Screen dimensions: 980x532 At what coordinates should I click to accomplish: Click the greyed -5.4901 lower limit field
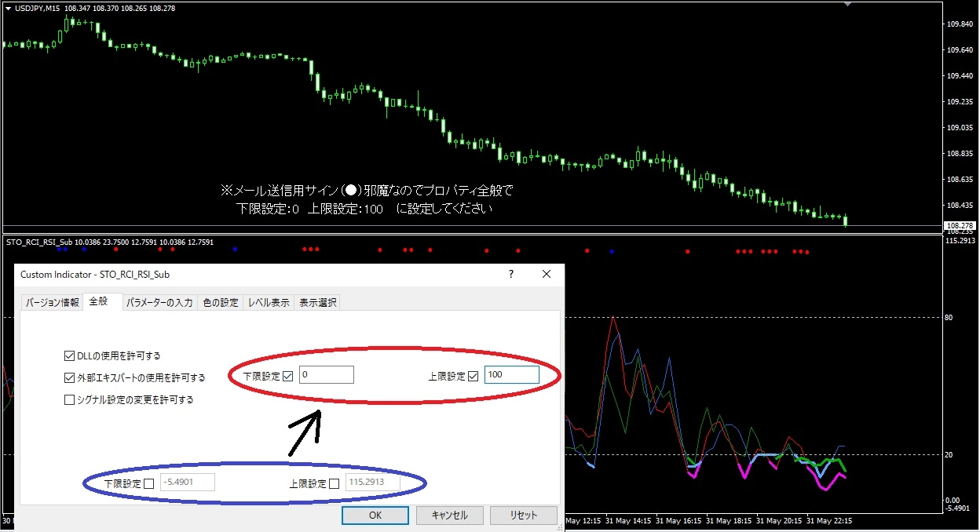[188, 483]
